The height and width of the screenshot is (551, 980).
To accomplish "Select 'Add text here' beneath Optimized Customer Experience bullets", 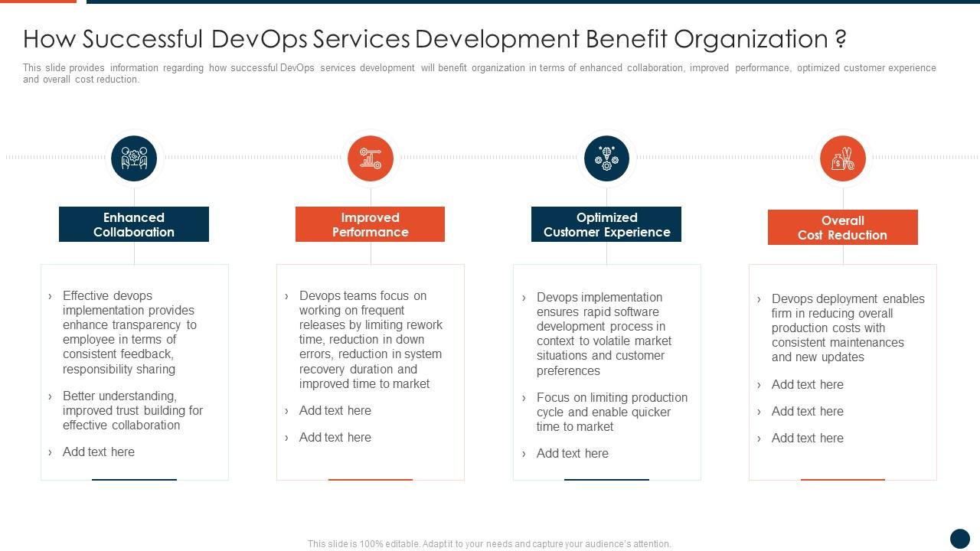I will [572, 453].
